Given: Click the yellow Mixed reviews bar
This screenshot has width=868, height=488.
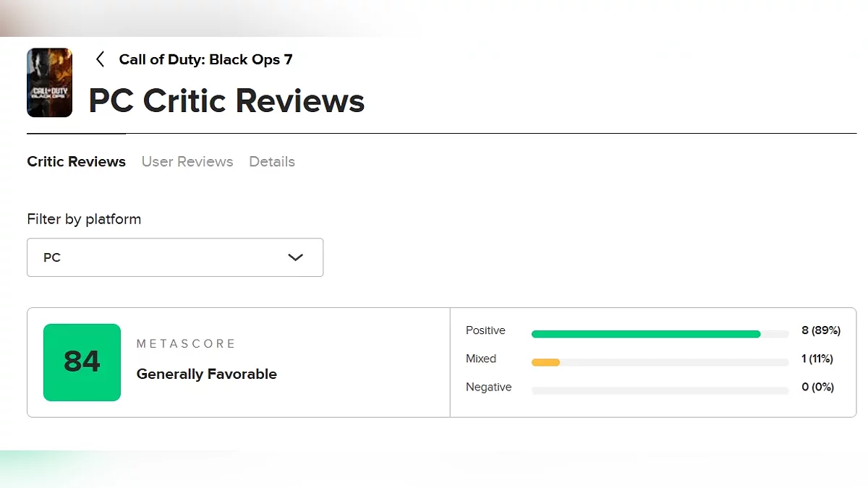Looking at the screenshot, I should (545, 362).
